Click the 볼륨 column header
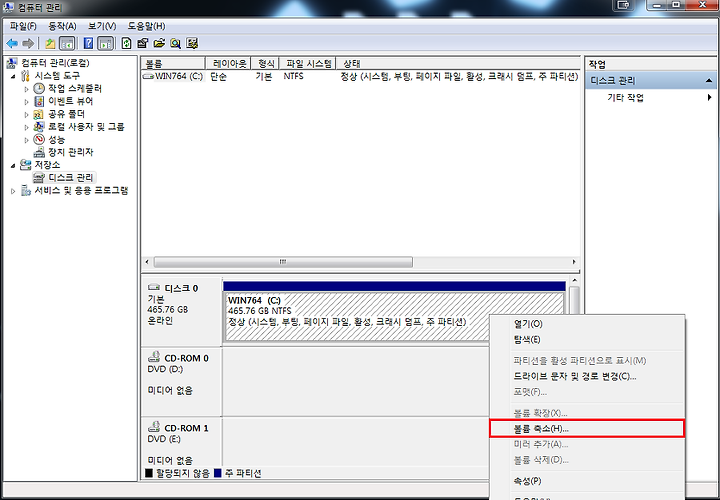 coord(173,63)
